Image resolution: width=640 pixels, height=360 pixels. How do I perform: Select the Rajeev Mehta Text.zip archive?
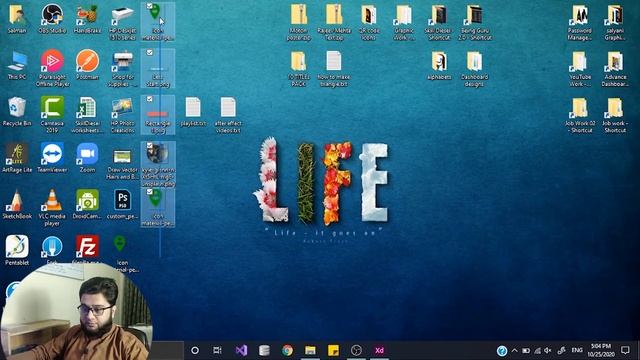click(334, 22)
